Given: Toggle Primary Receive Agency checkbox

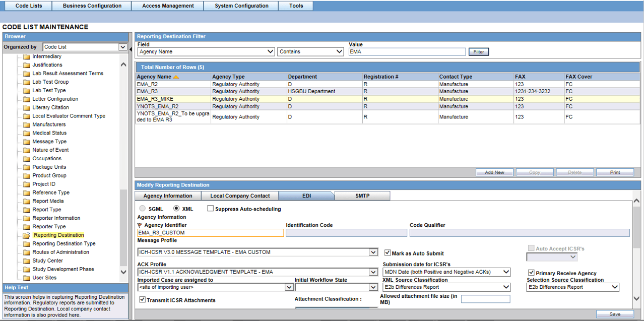Looking at the screenshot, I should point(531,273).
